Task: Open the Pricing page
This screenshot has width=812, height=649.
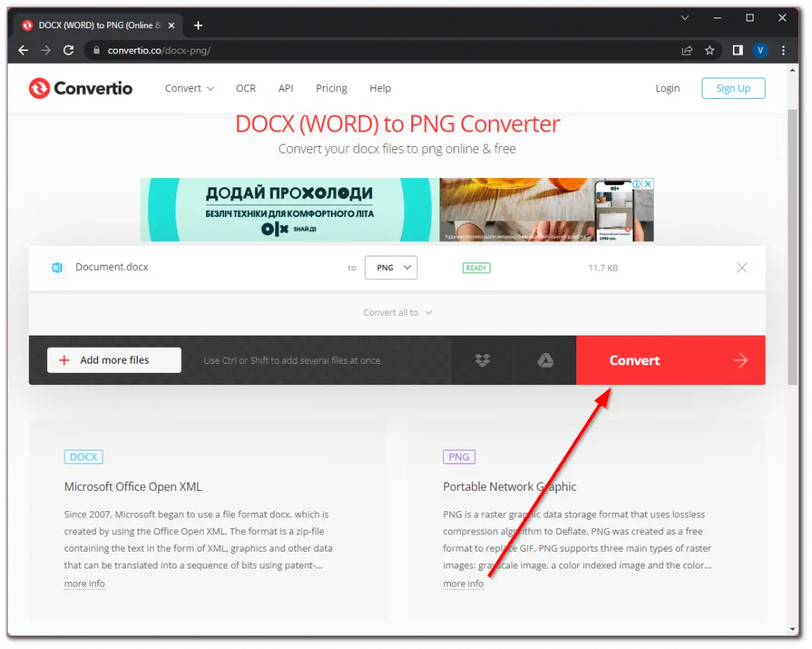Action: point(331,88)
